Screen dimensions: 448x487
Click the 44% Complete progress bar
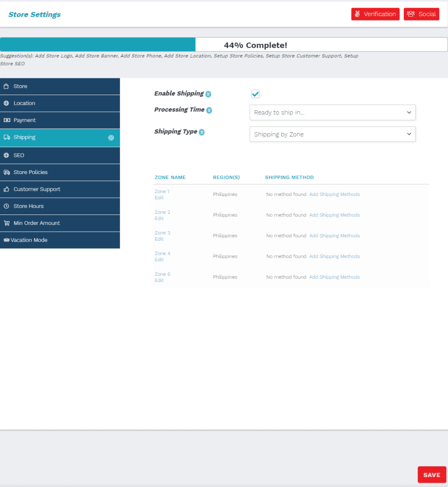224,45
